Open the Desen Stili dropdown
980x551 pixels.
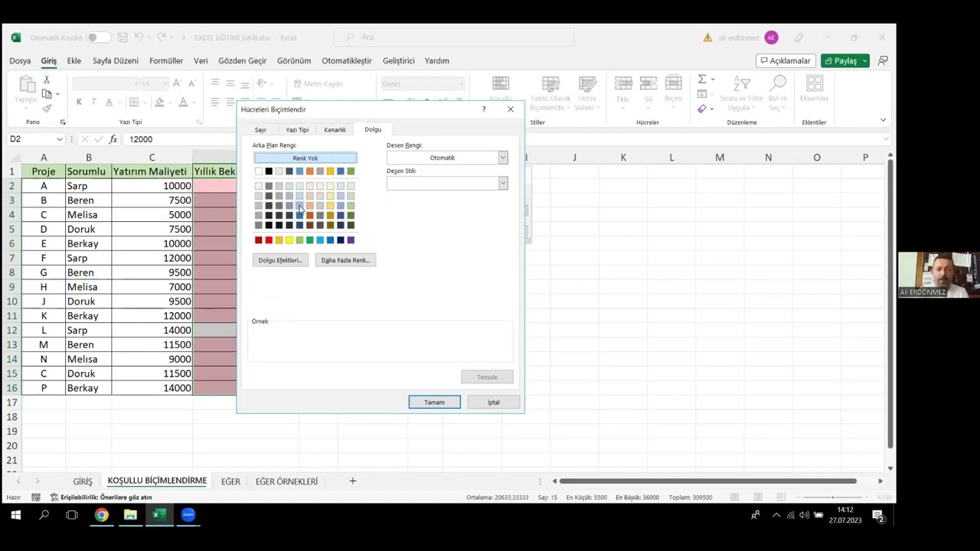click(x=503, y=183)
